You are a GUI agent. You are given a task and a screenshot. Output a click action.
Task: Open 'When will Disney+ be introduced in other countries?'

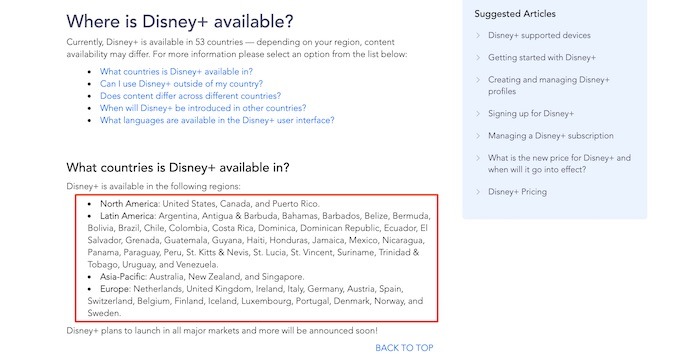pos(203,108)
